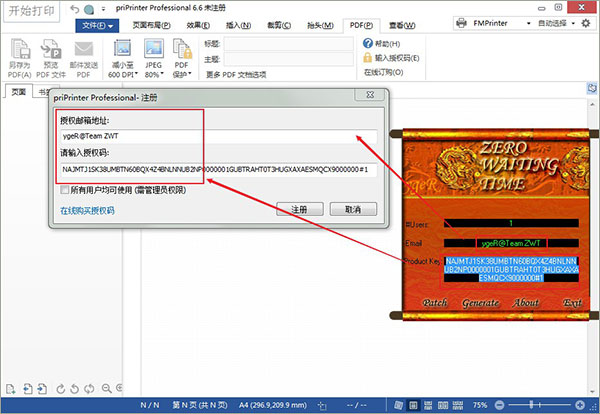
Task: Select the multi-page grid view icon
Action: coord(458,405)
